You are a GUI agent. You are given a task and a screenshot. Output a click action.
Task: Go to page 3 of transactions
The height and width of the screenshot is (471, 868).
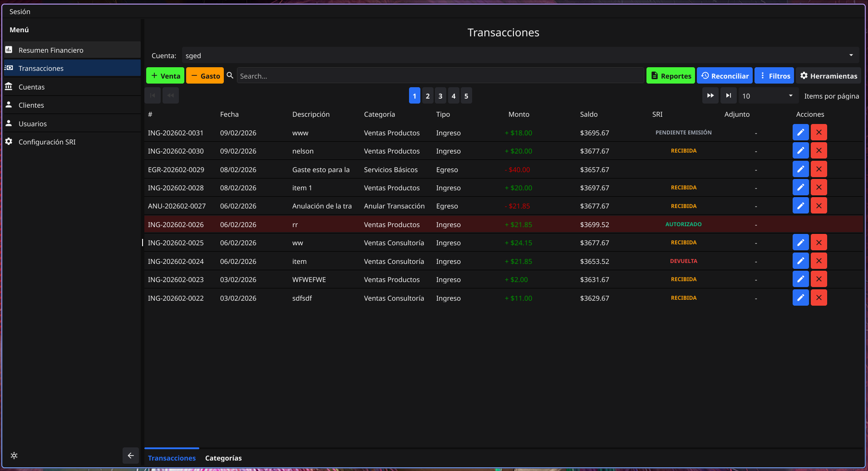pyautogui.click(x=440, y=96)
